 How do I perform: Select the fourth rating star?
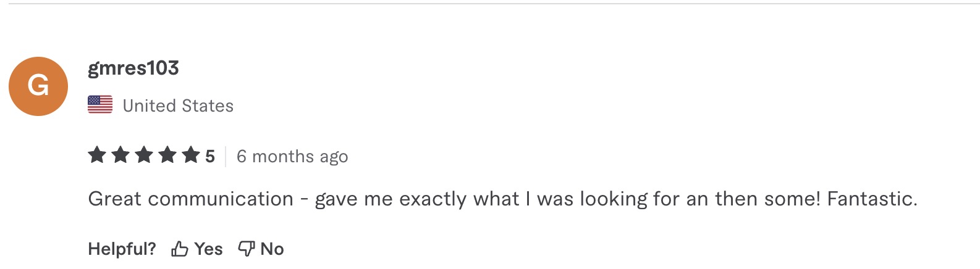click(167, 155)
